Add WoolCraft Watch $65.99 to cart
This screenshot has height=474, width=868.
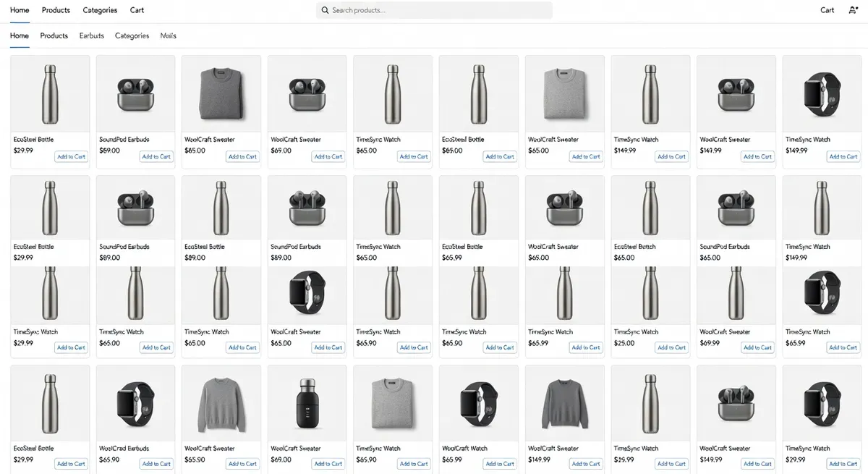pyautogui.click(x=500, y=464)
